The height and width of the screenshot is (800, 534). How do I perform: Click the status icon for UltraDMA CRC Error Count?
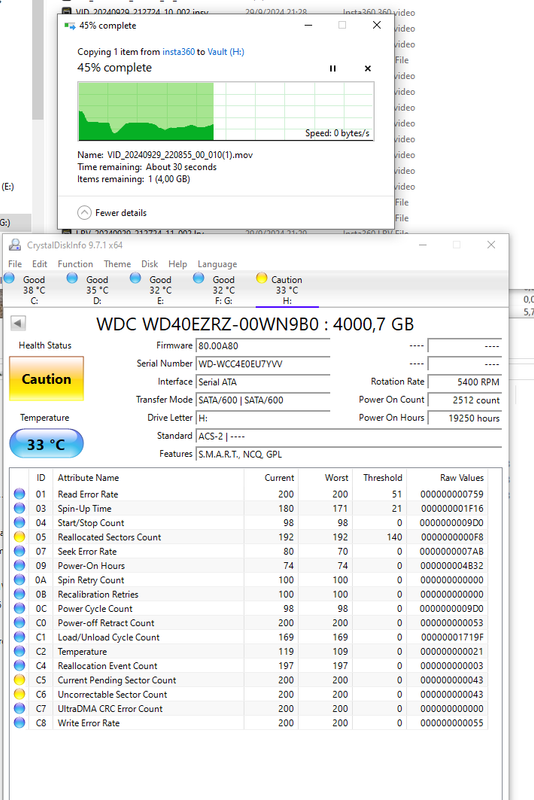[x=19, y=708]
